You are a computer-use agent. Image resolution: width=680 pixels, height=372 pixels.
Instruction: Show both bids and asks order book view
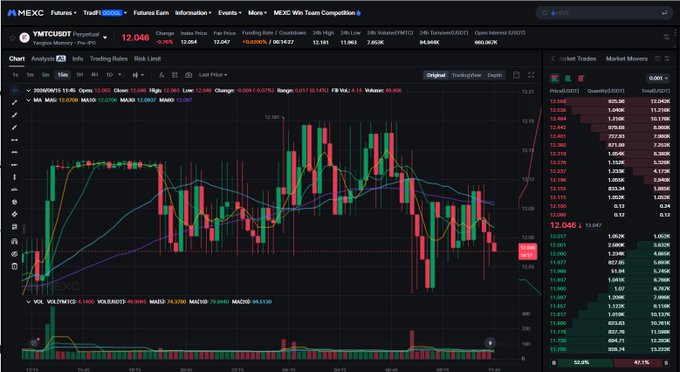click(555, 78)
